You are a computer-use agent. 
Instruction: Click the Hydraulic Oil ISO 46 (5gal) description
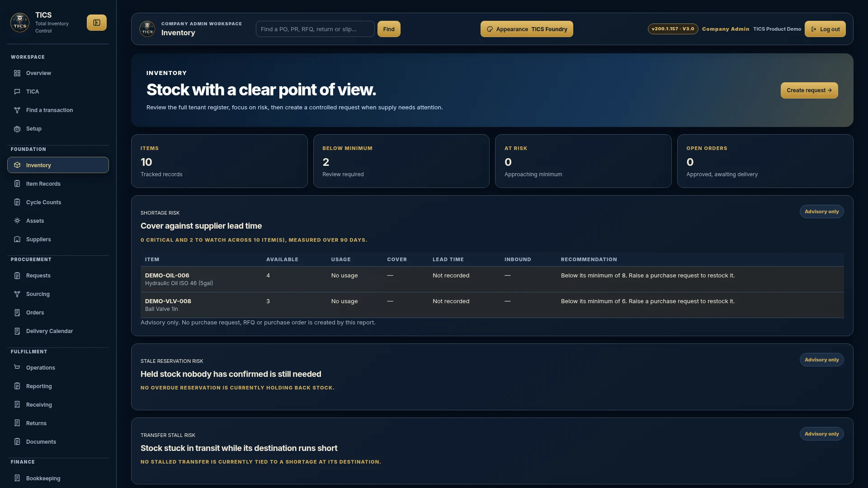coord(179,283)
